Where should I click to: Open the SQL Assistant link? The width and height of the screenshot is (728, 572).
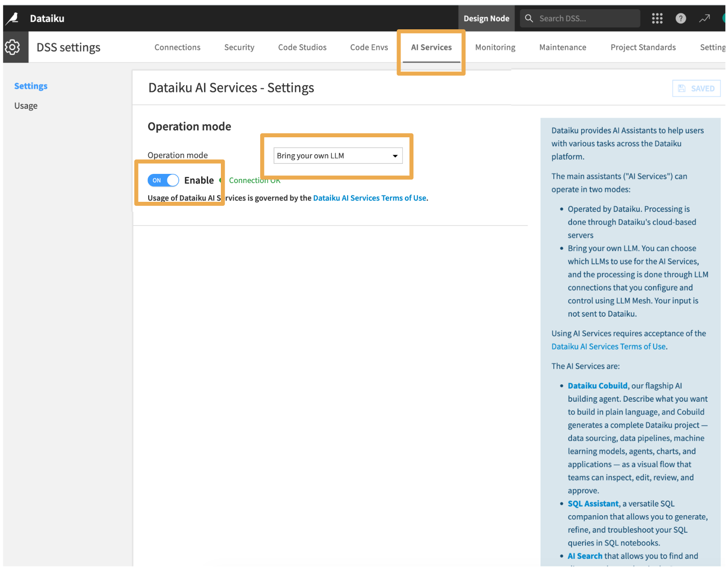pos(593,503)
